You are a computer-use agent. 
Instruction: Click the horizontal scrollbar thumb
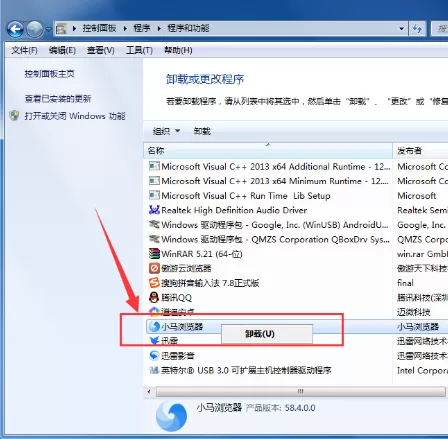pos(300,391)
